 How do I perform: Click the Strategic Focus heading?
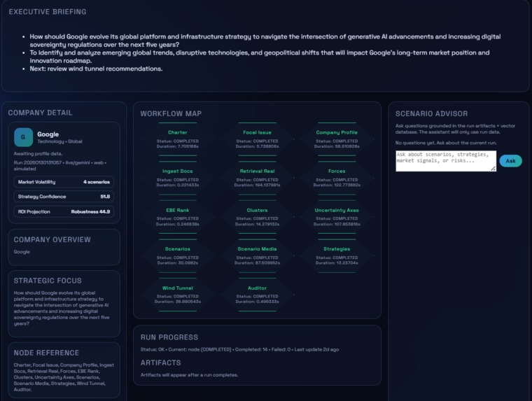coord(48,281)
